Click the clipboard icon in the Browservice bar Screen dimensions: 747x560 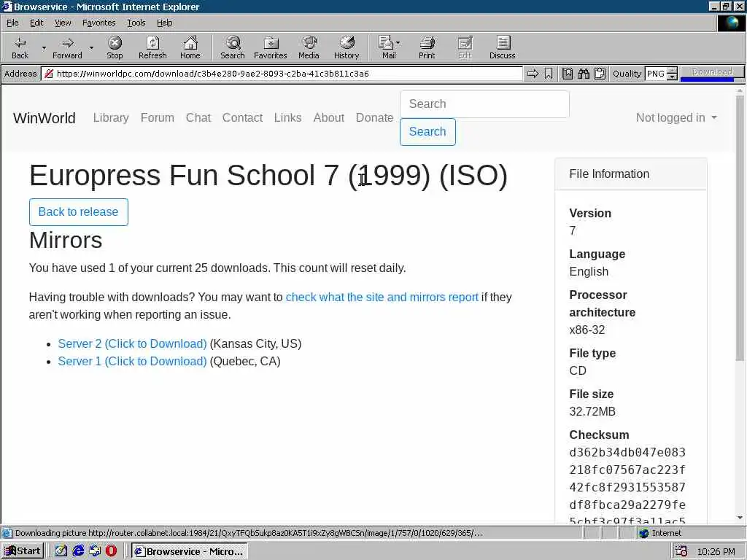tap(600, 74)
